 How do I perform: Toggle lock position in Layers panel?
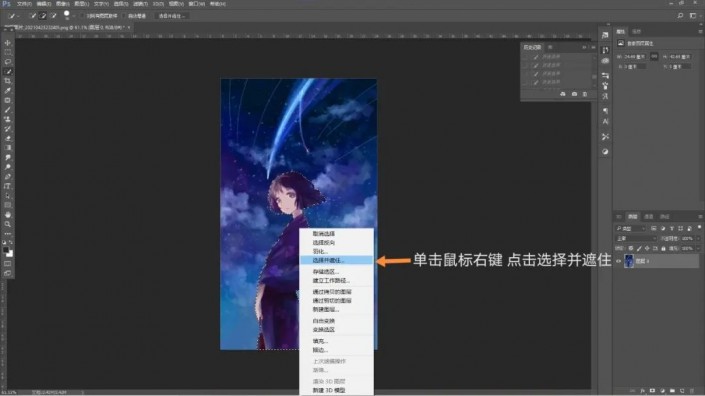[647, 248]
